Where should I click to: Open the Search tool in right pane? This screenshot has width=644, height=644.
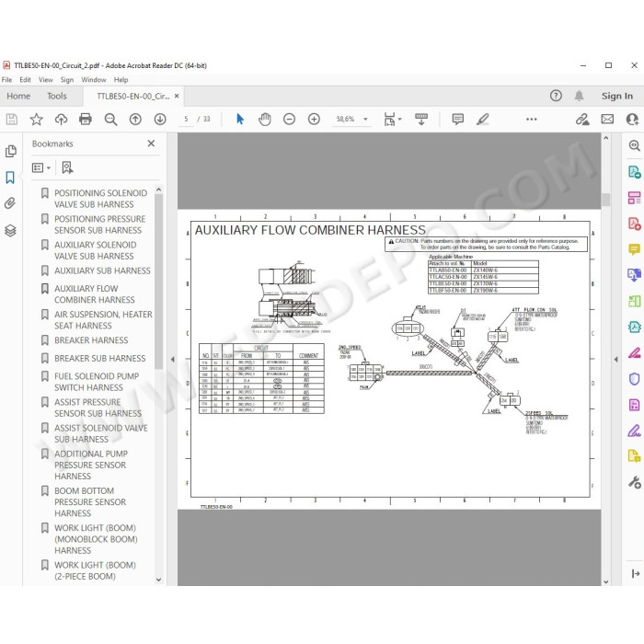tap(634, 145)
